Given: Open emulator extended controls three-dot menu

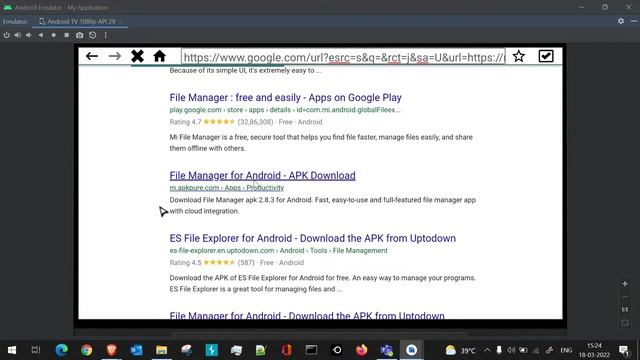Looking at the screenshot, I should coord(106,35).
